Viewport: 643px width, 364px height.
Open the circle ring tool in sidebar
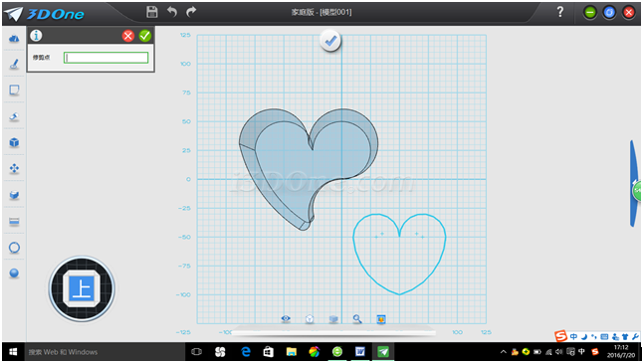coord(14,248)
